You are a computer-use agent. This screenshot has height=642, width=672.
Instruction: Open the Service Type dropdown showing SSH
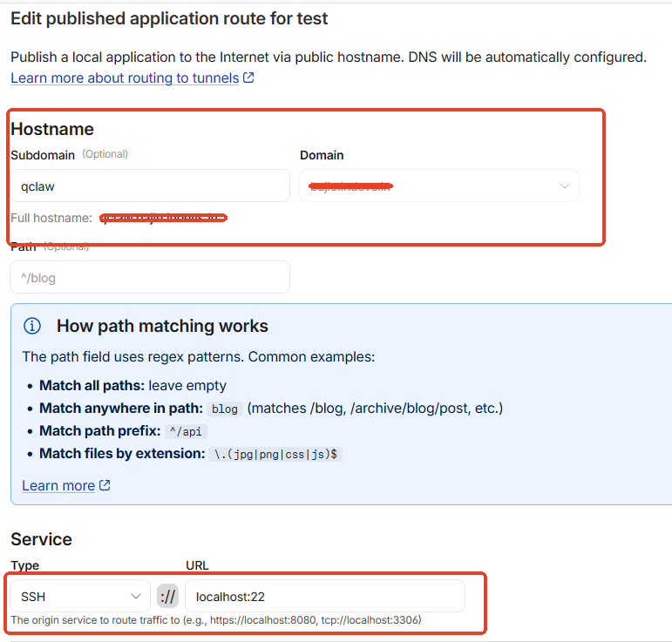pyautogui.click(x=80, y=596)
